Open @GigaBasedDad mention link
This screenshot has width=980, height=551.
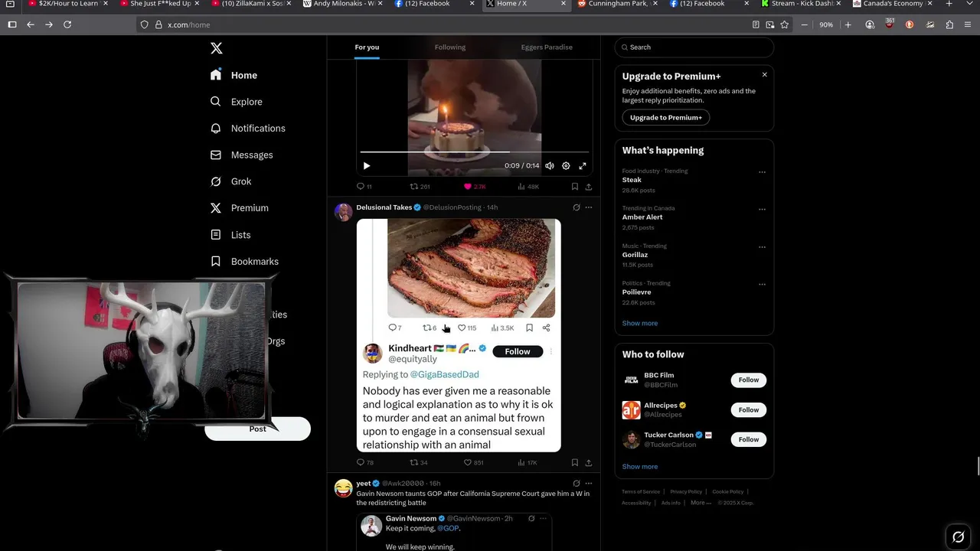pos(444,375)
